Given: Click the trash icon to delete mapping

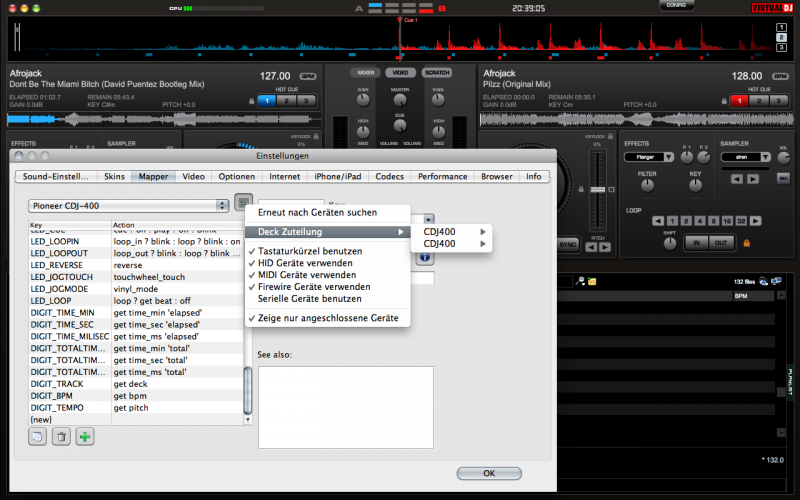Looking at the screenshot, I should point(61,437).
